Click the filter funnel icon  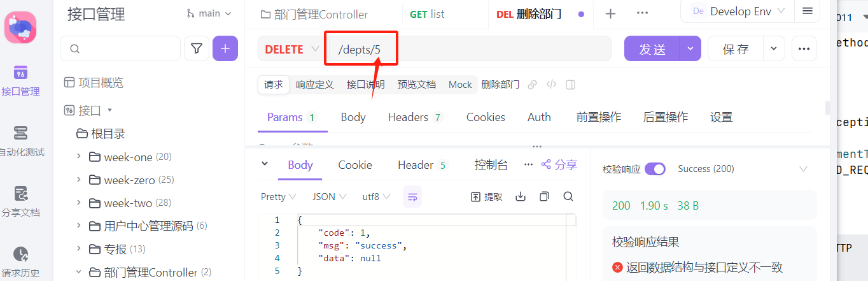[x=197, y=48]
